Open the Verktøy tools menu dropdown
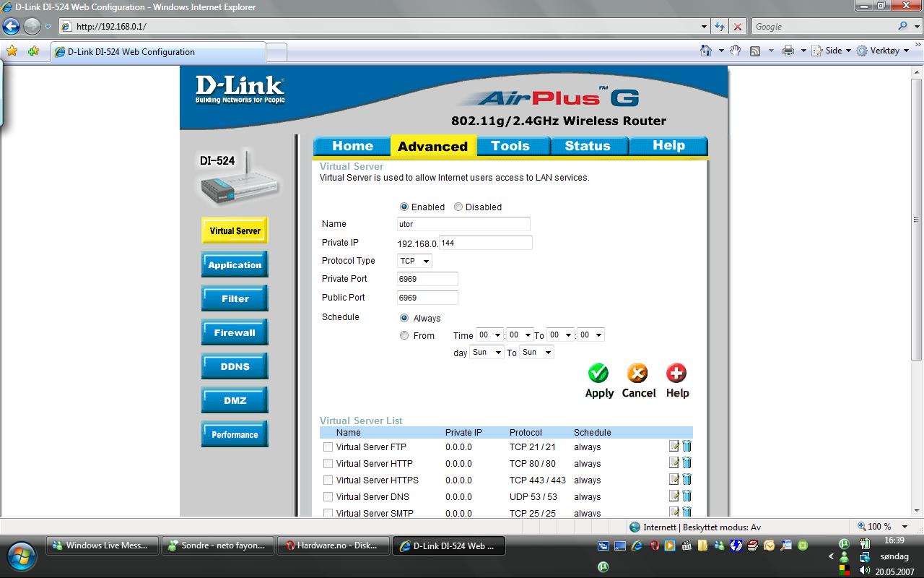This screenshot has height=578, width=924. [x=883, y=51]
